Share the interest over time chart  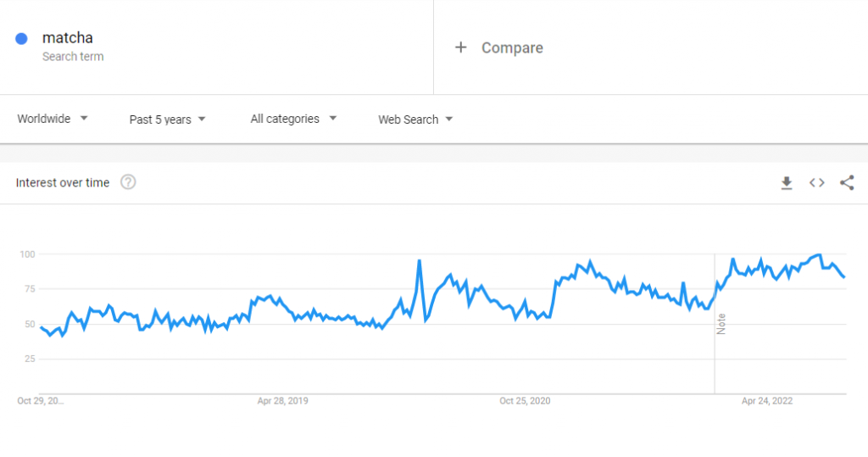coord(846,183)
